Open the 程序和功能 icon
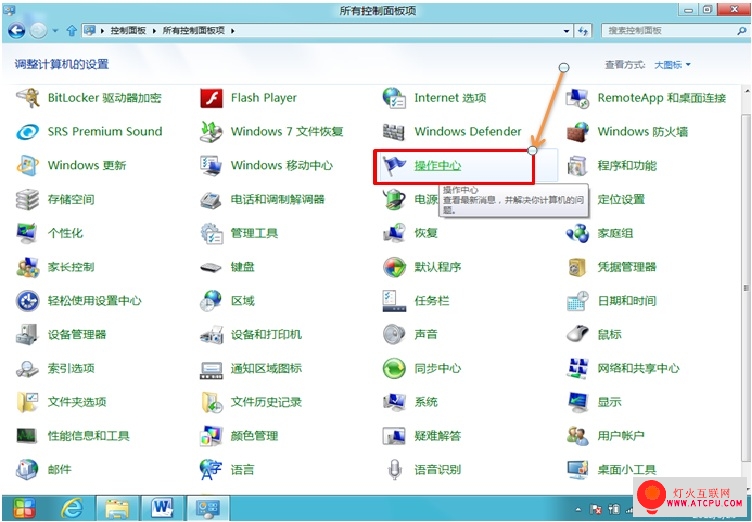 click(x=577, y=166)
